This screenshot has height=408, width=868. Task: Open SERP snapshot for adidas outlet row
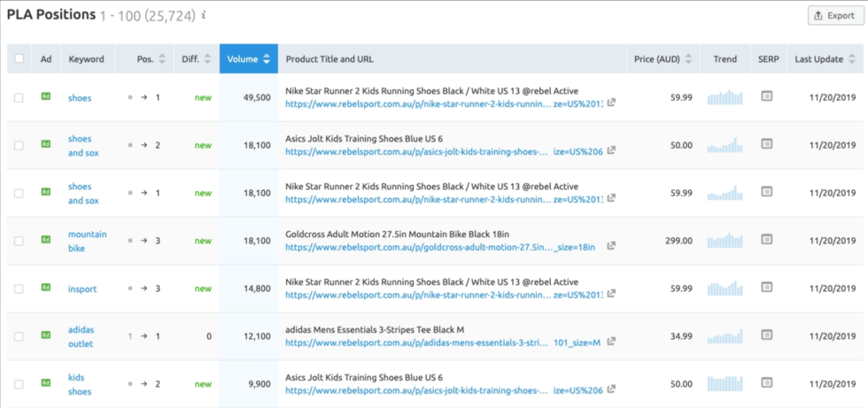(x=766, y=335)
